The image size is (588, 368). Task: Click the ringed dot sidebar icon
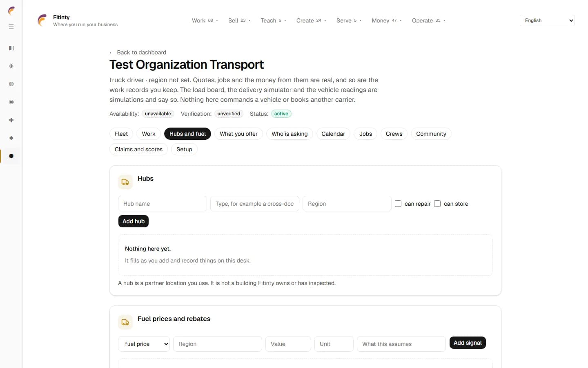pyautogui.click(x=11, y=102)
